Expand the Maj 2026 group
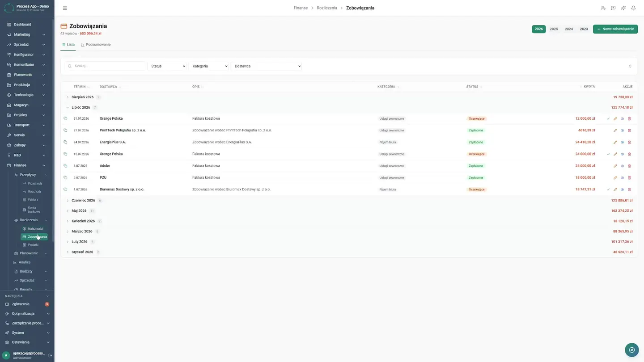Screen dimensions: 644x362 click(68, 211)
